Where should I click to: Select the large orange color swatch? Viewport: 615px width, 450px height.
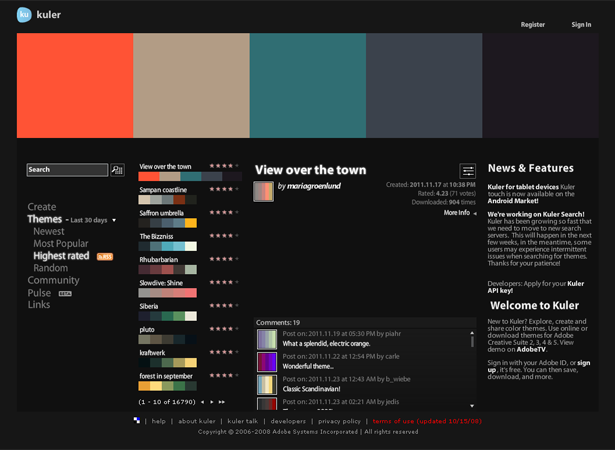75,85
